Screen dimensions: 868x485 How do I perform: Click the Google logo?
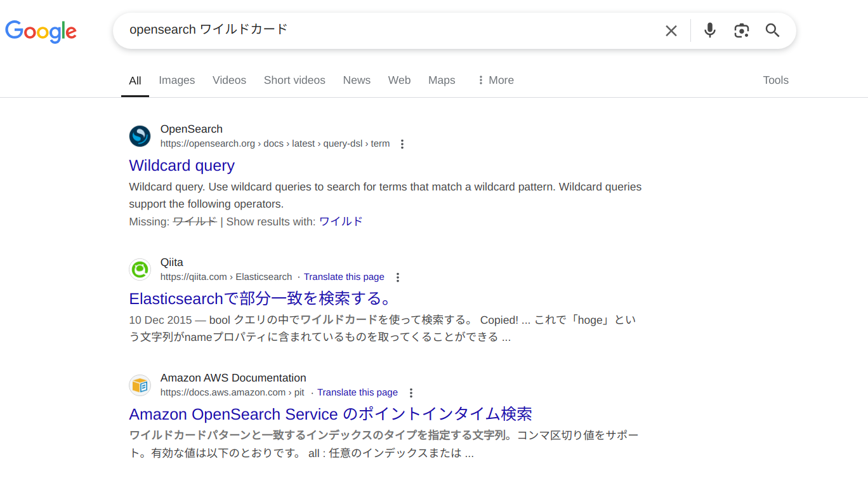coord(41,32)
